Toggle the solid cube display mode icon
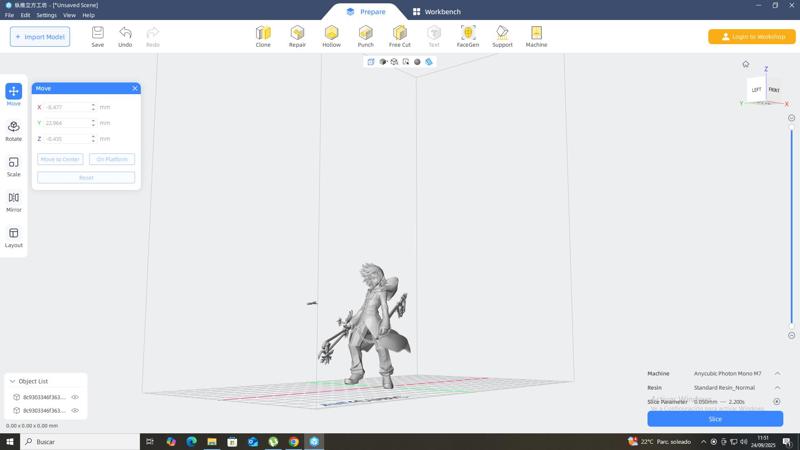Viewport: 800px width, 450px height. [x=383, y=62]
